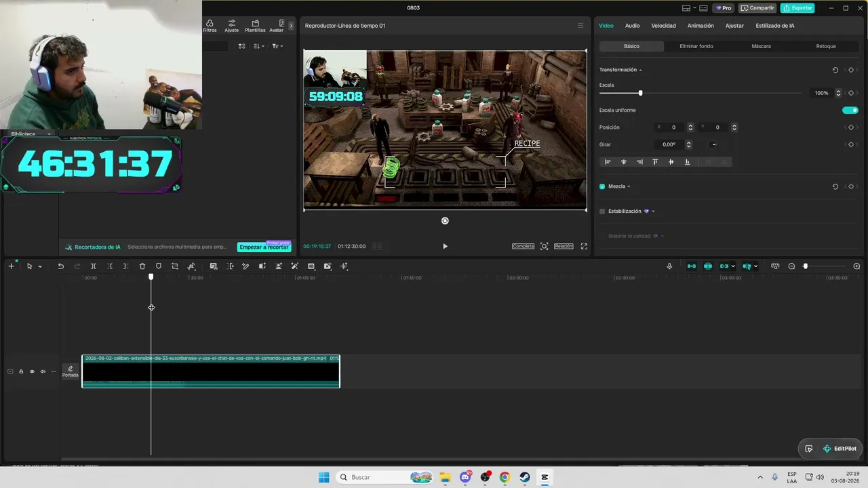This screenshot has width=868, height=488.
Task: Click the Exportar button
Action: point(797,8)
